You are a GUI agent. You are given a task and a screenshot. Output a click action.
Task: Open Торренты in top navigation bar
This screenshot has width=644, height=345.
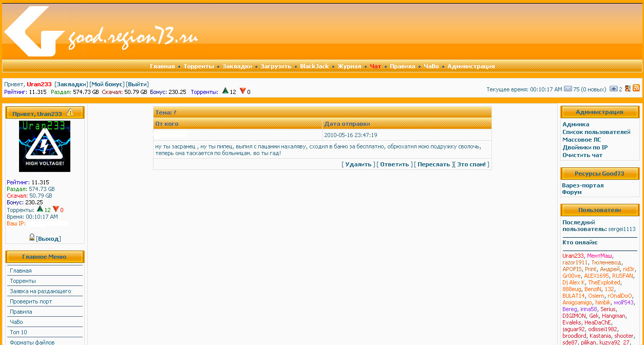[200, 66]
